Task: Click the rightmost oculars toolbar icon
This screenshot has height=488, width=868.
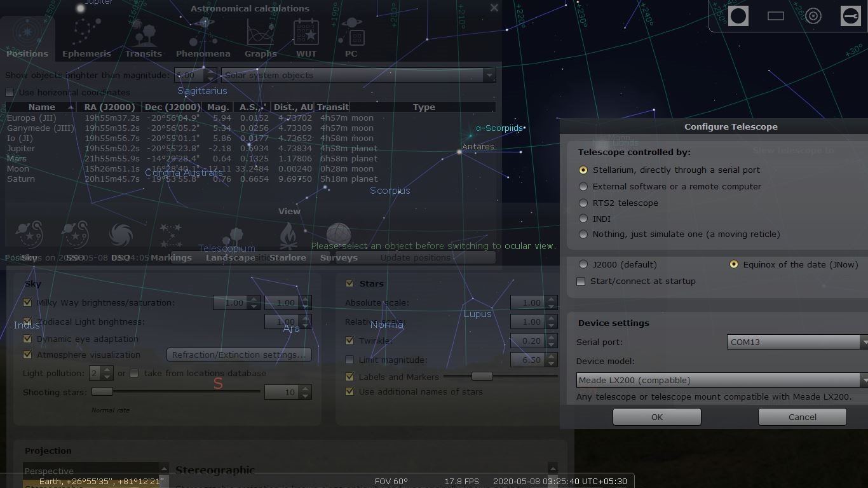Action: pyautogui.click(x=851, y=16)
